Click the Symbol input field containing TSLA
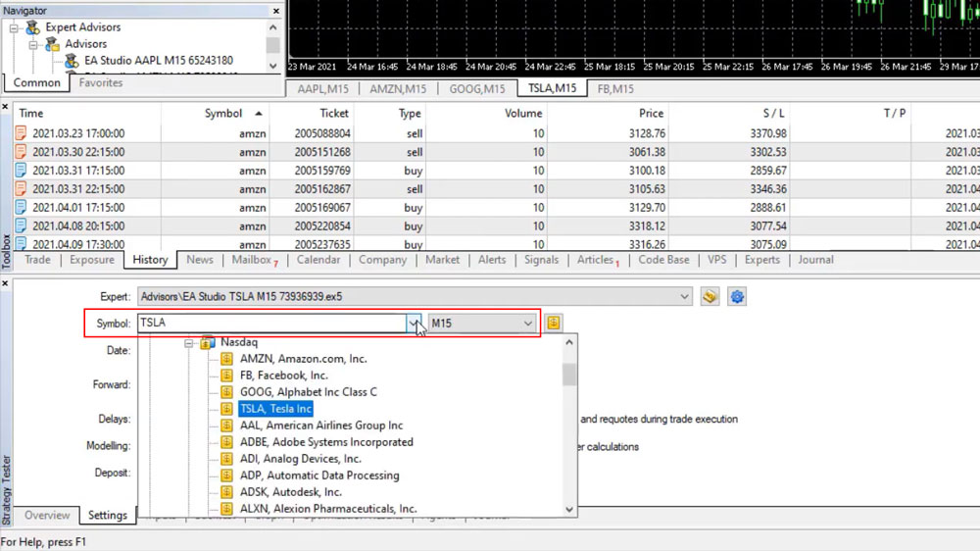Viewport: 980px width, 551px height. (x=271, y=324)
